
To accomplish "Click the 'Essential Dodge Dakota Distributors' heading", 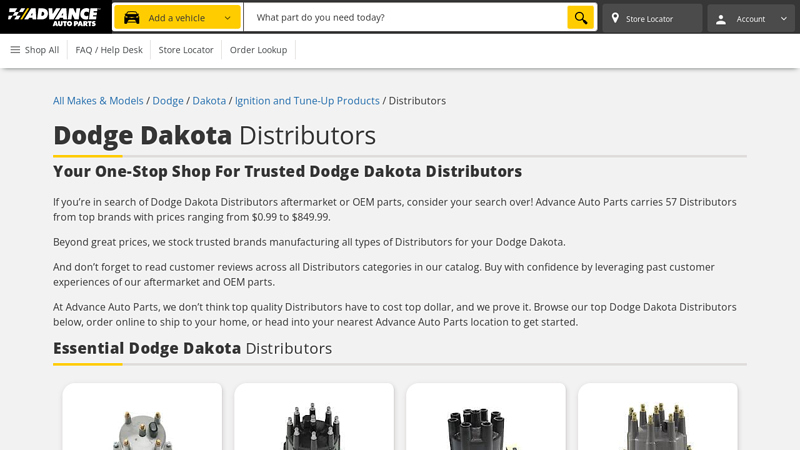I will [x=192, y=348].
